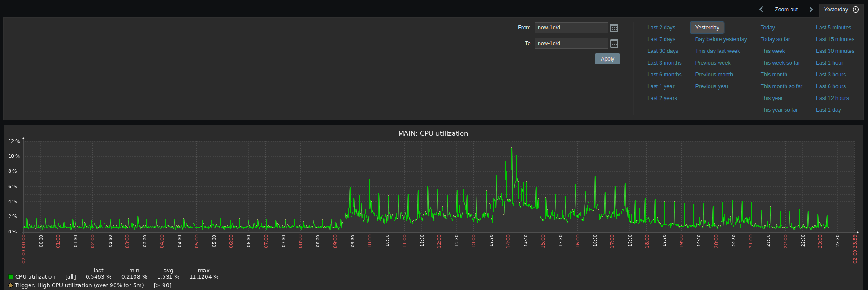Select This week so far range
Screen dimensions: 868x290
(x=780, y=63)
